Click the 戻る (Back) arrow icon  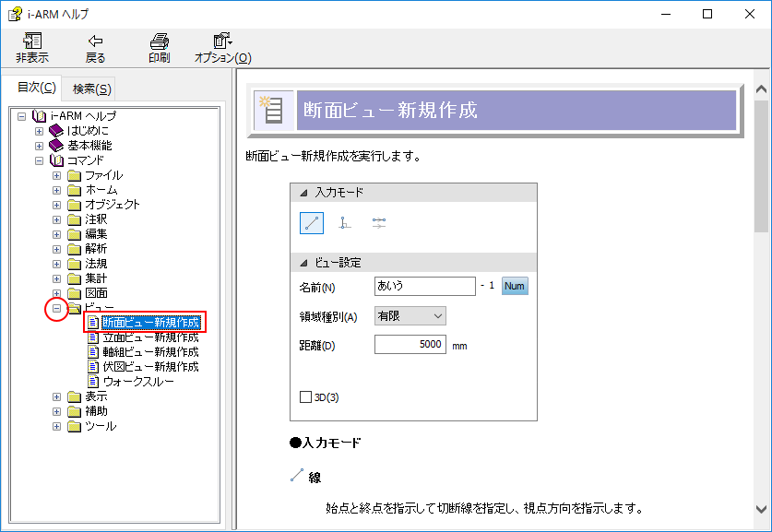(95, 41)
